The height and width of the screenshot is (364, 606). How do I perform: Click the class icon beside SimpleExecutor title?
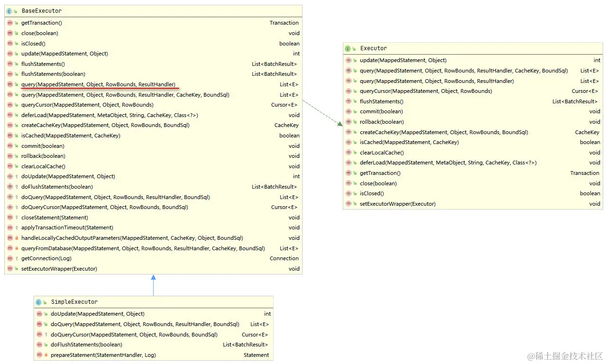[39, 302]
